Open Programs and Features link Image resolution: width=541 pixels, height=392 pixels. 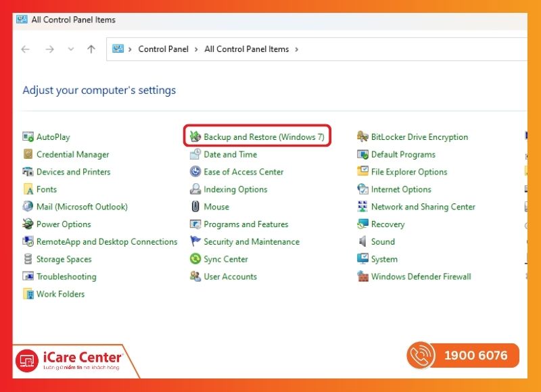[245, 224]
